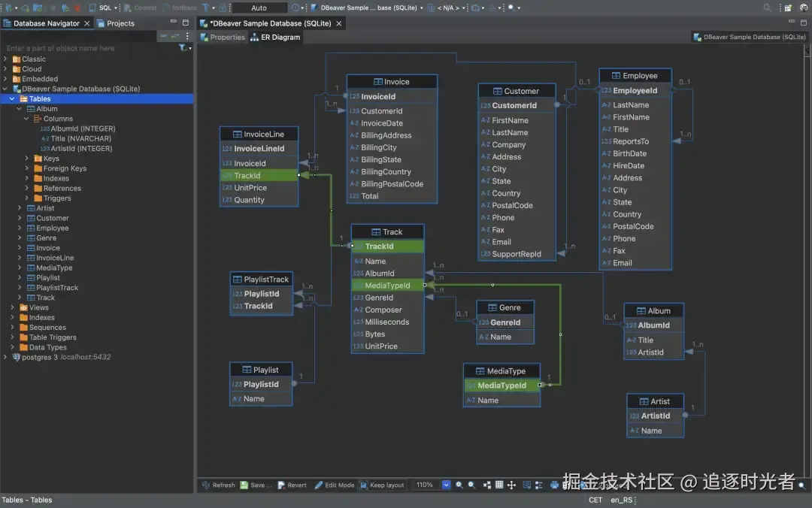812x508 pixels.
Task: Open the 110% zoom level dropdown
Action: [x=446, y=485]
